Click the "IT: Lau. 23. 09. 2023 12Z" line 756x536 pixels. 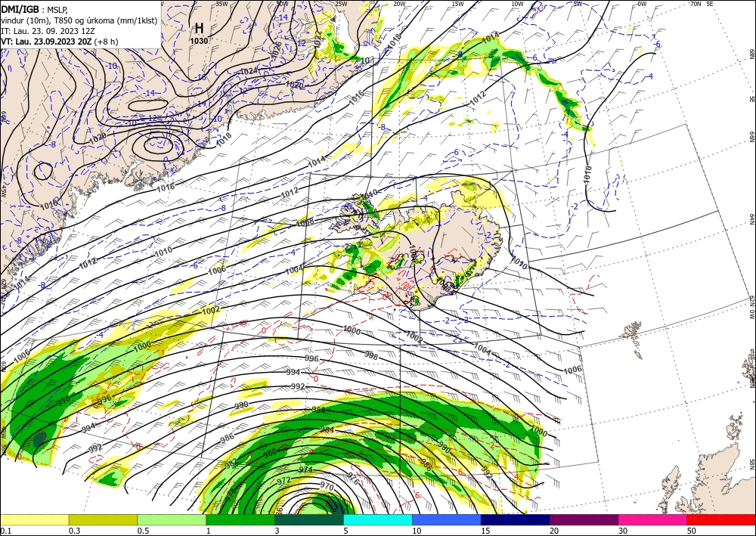click(x=48, y=30)
